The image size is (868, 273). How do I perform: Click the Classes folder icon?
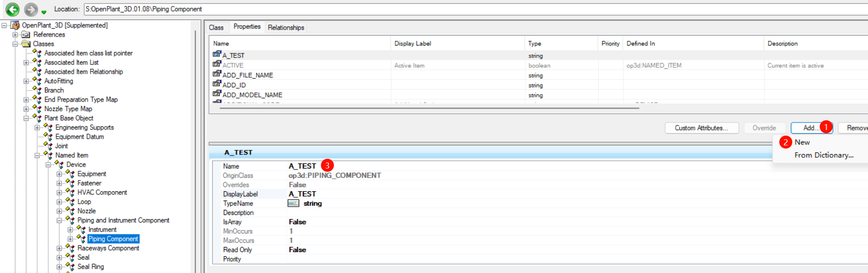26,44
